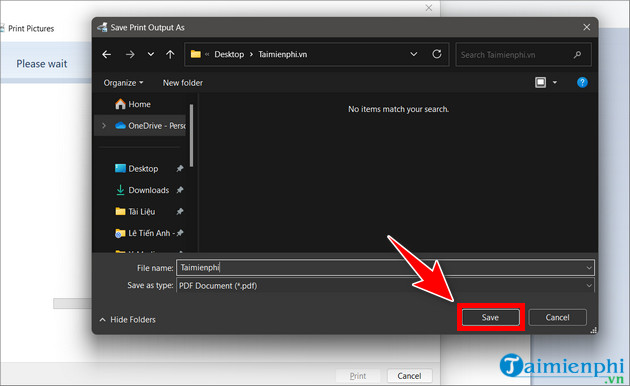The image size is (630, 386).
Task: Close the Print Pictures window
Action: pos(429,8)
